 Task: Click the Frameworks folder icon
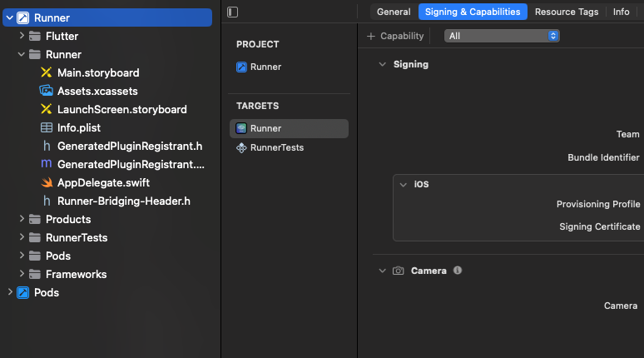click(x=35, y=274)
